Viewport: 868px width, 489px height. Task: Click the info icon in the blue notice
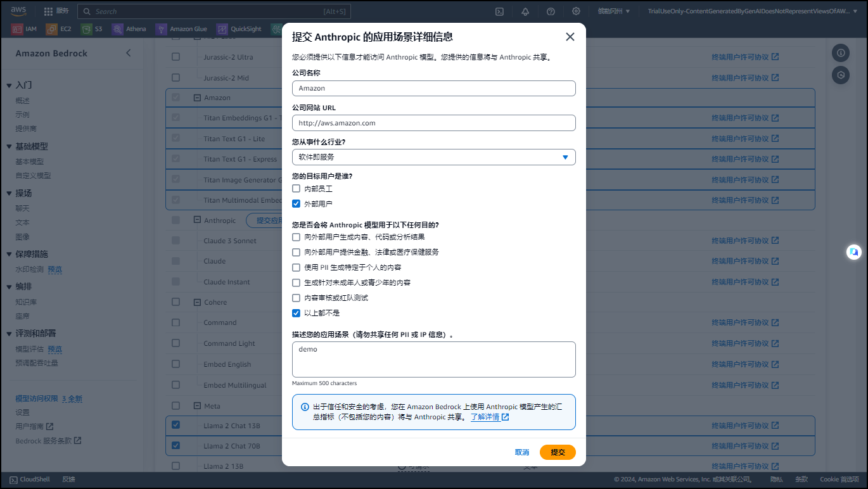coord(305,407)
